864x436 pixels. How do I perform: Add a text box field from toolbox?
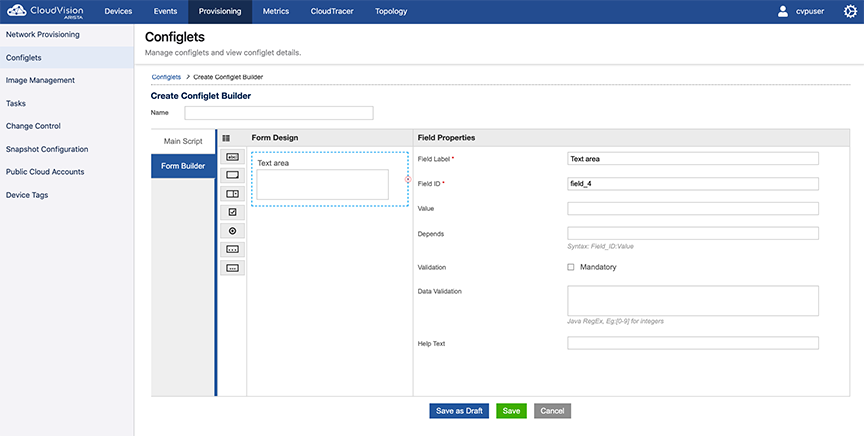pyautogui.click(x=233, y=157)
